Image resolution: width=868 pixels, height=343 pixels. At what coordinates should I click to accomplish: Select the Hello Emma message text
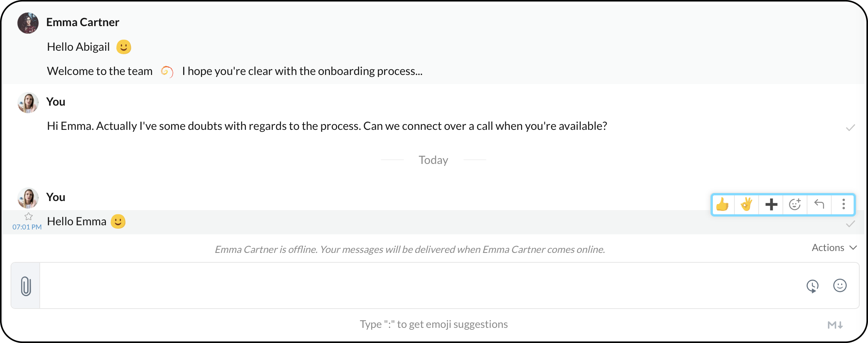click(x=77, y=221)
